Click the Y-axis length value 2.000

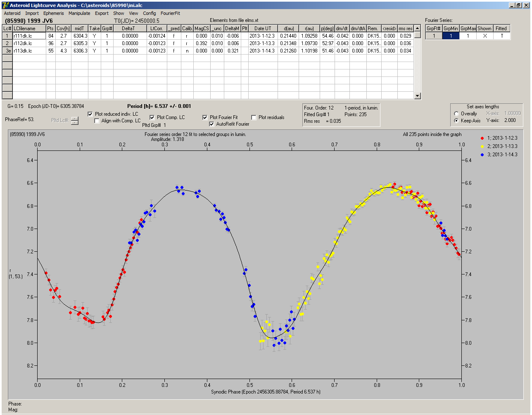click(x=510, y=120)
